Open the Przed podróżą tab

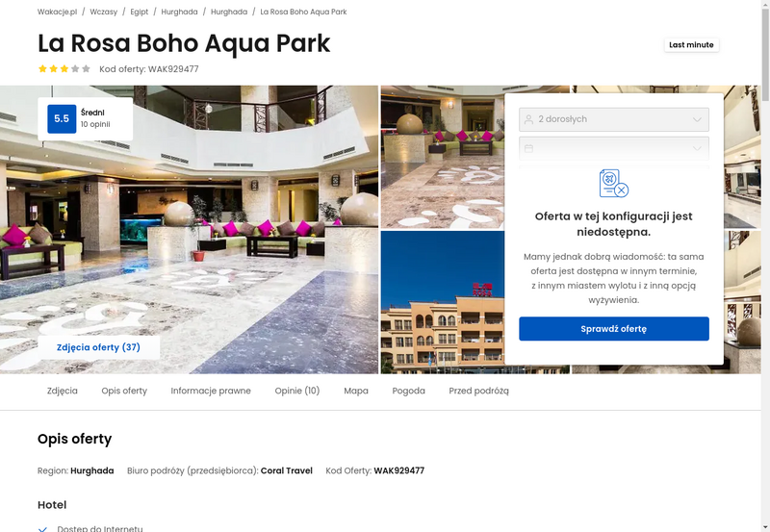pos(478,391)
